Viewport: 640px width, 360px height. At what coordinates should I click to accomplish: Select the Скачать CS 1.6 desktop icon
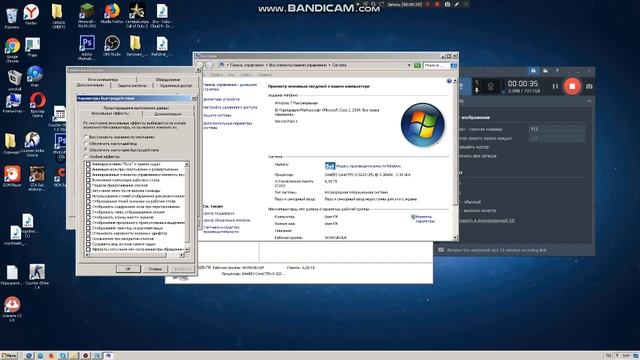12,309
